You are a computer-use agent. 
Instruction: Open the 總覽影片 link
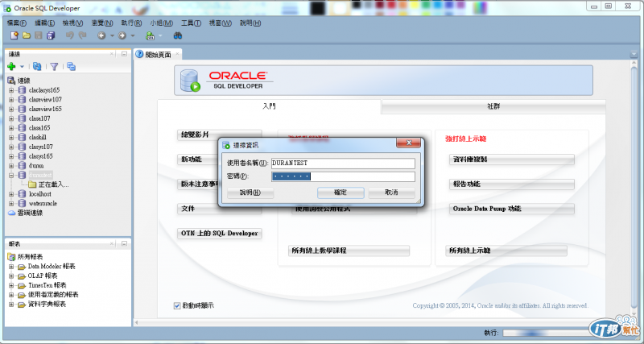tap(219, 135)
